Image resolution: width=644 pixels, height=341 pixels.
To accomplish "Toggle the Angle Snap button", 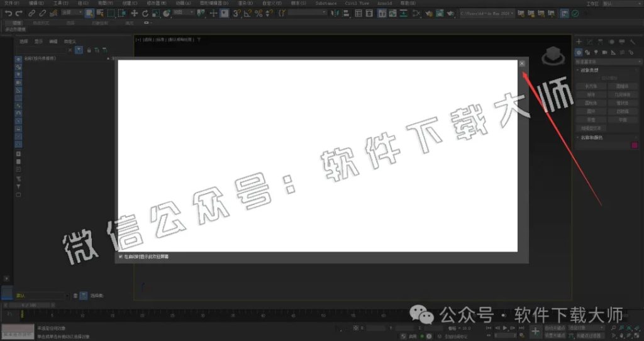I will point(248,14).
